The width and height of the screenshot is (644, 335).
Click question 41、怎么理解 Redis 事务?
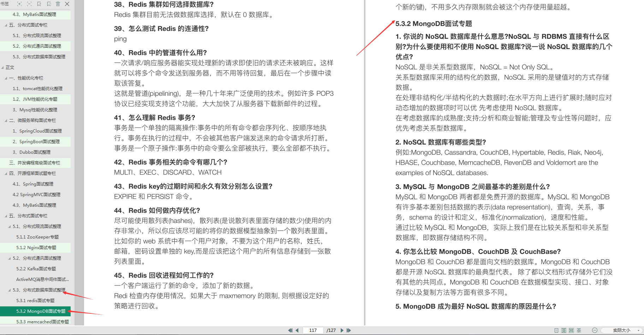(x=155, y=118)
